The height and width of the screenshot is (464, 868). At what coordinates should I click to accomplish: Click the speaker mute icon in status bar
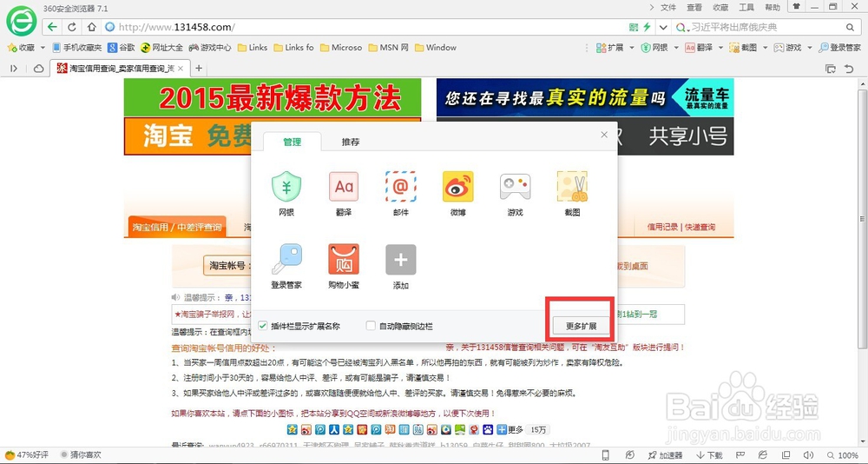[808, 455]
